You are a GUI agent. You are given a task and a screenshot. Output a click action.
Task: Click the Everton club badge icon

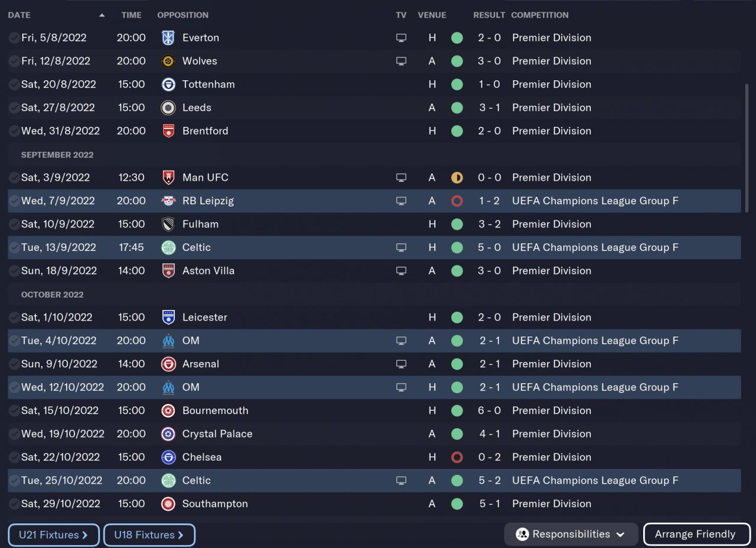(168, 38)
